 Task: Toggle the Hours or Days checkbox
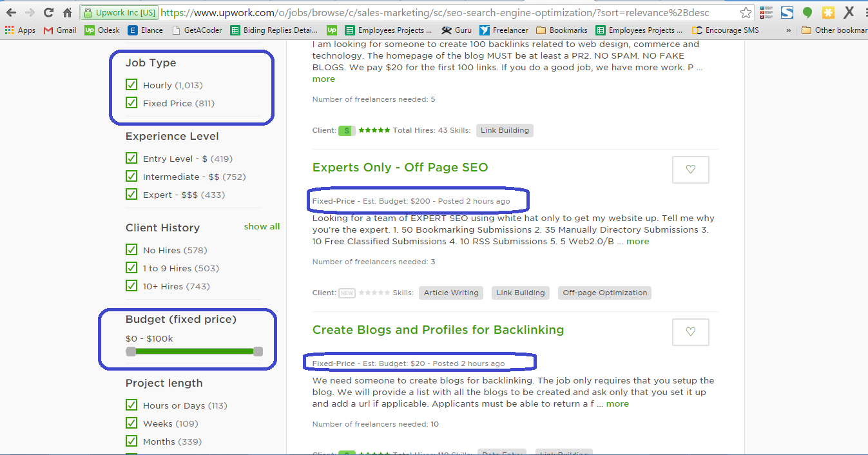[x=131, y=405]
